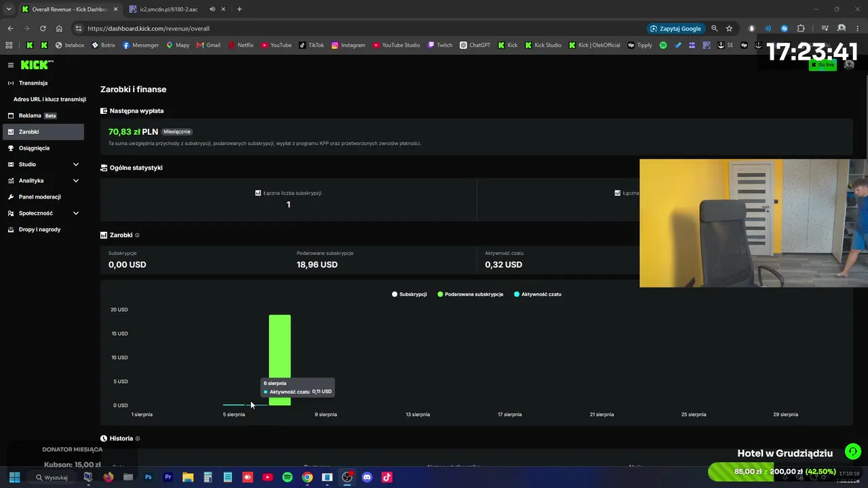Open the YouTube bookmark

(x=276, y=45)
